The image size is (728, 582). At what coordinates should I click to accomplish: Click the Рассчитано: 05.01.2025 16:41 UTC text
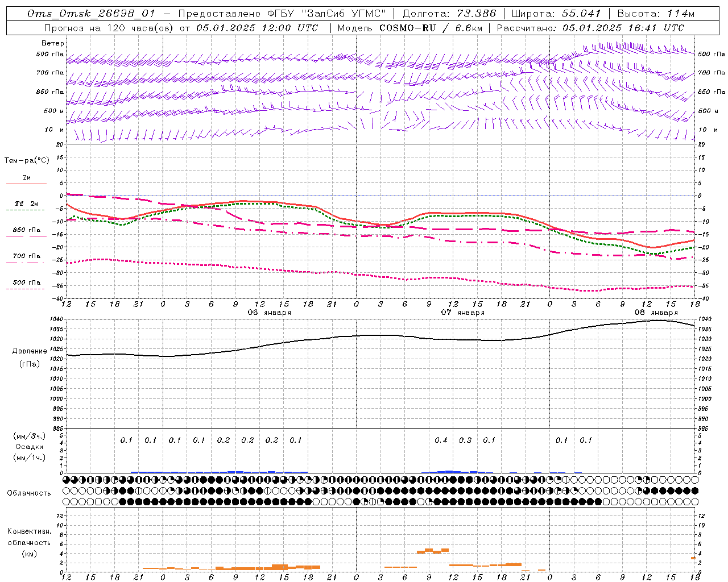(590, 27)
